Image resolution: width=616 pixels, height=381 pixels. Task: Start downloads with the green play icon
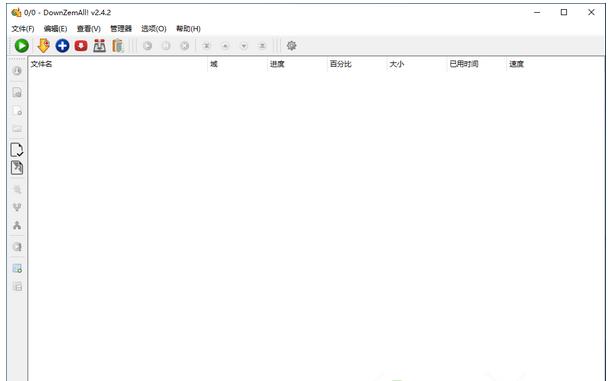22,46
